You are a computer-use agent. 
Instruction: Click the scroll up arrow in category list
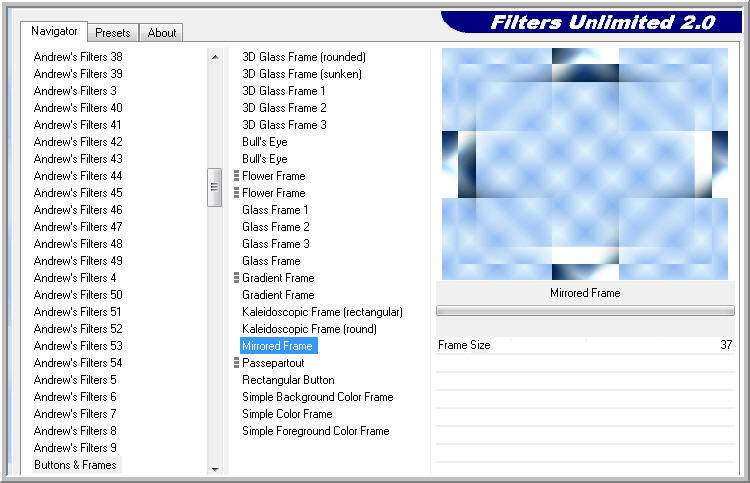[x=215, y=57]
